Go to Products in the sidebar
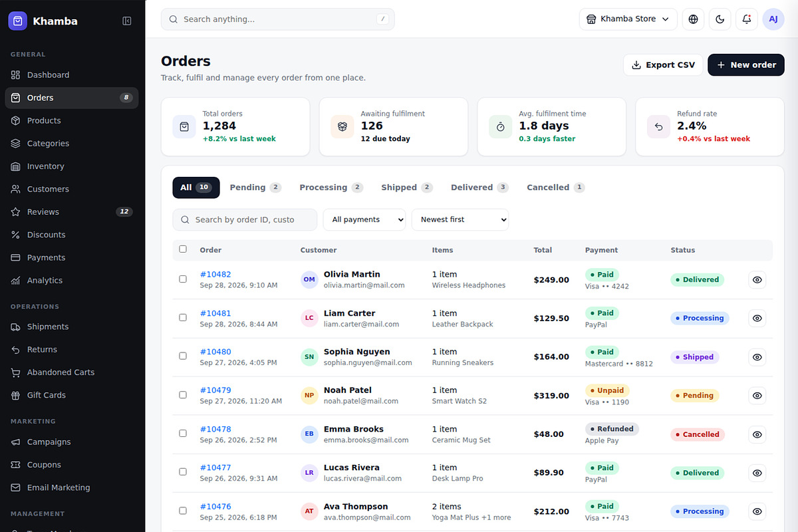The width and height of the screenshot is (798, 532). pyautogui.click(x=72, y=120)
